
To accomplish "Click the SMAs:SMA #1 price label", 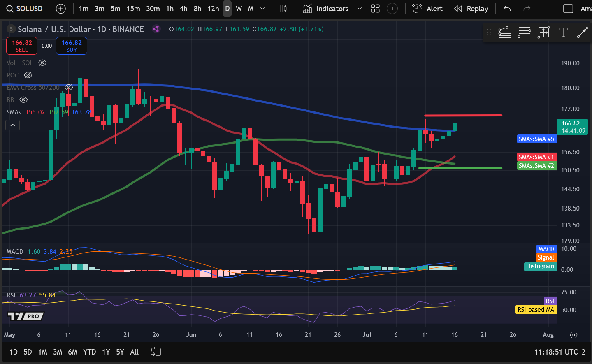I will coord(536,157).
